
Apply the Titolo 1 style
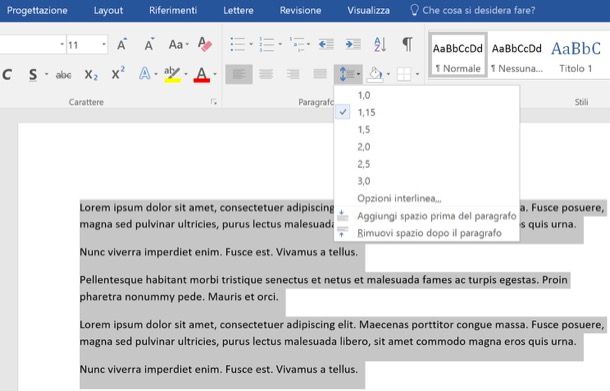click(576, 55)
